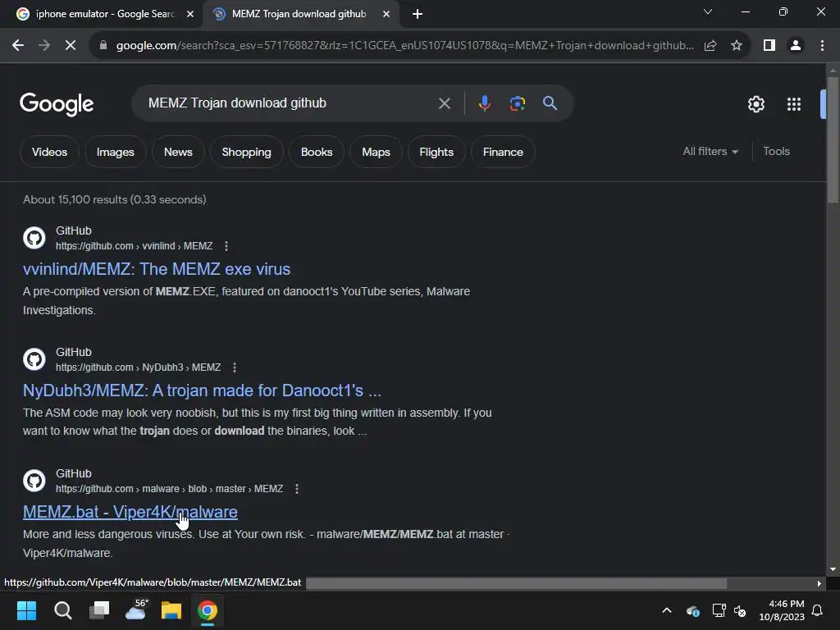Screen dimensions: 840x630
Task: Filter results by Maps
Action: (376, 152)
